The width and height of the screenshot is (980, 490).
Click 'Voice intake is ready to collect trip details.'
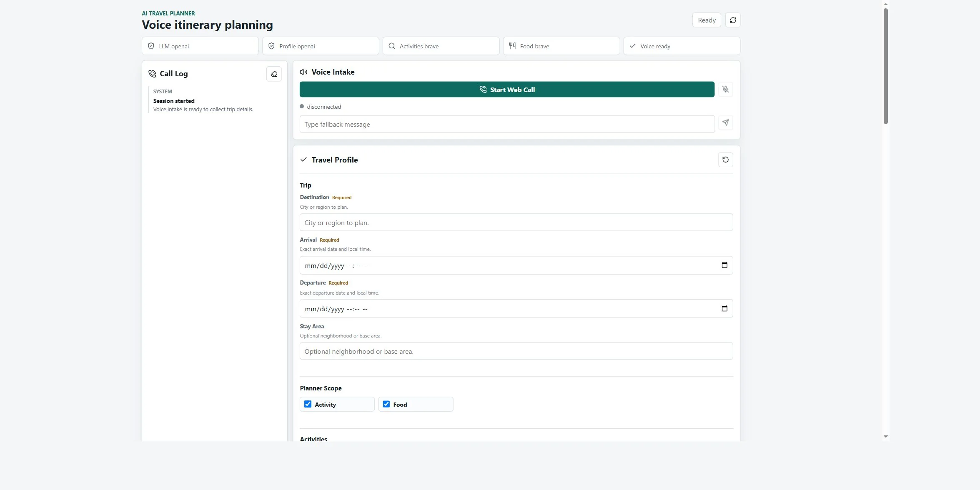tap(203, 110)
